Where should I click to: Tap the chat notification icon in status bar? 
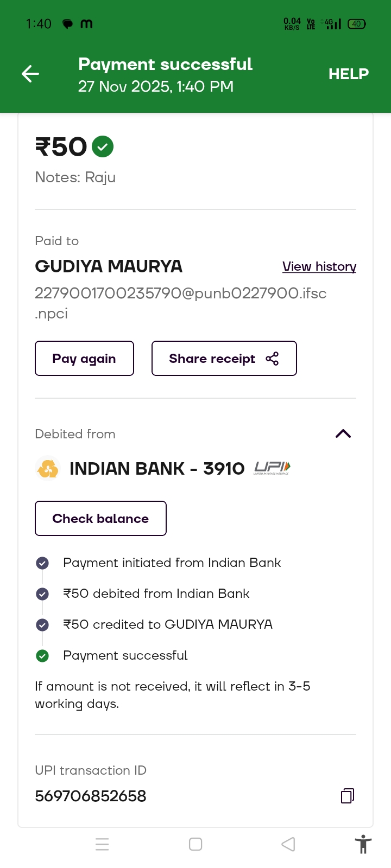click(67, 24)
